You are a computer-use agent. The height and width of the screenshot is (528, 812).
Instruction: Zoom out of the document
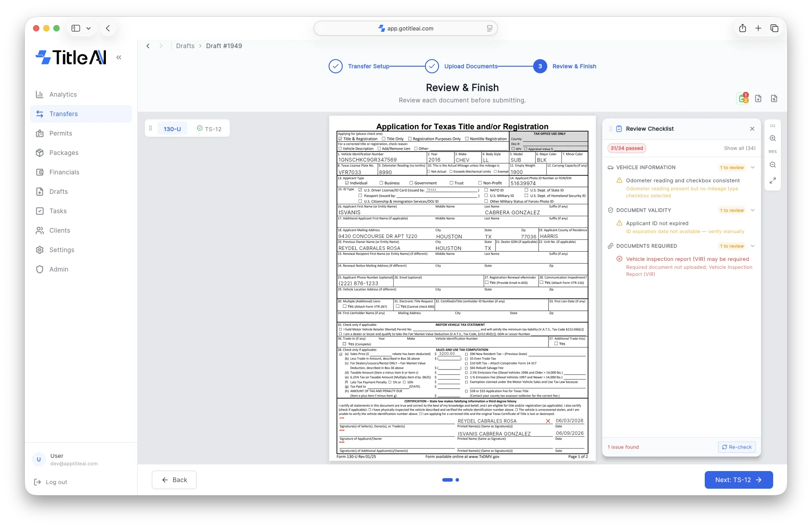click(x=773, y=165)
